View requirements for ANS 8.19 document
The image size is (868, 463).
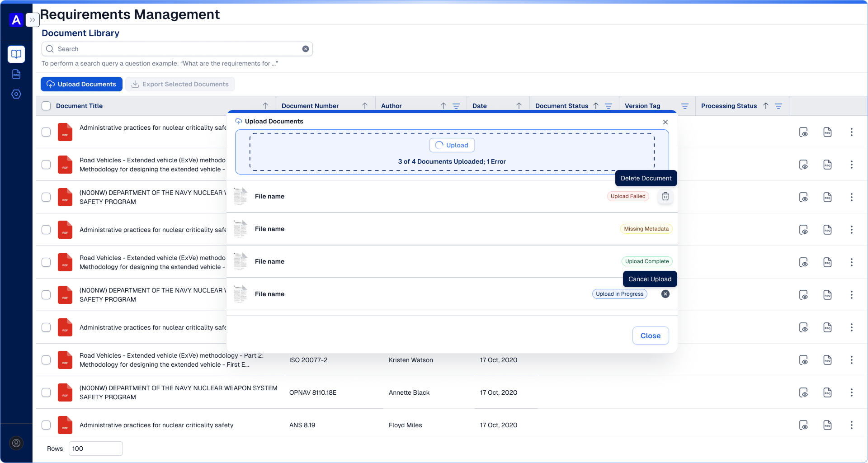(x=827, y=425)
